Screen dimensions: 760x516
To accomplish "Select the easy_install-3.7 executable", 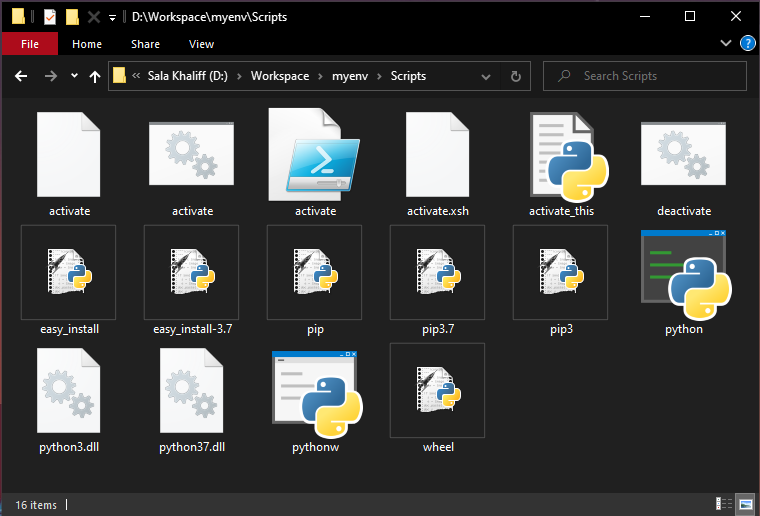I will [191, 272].
